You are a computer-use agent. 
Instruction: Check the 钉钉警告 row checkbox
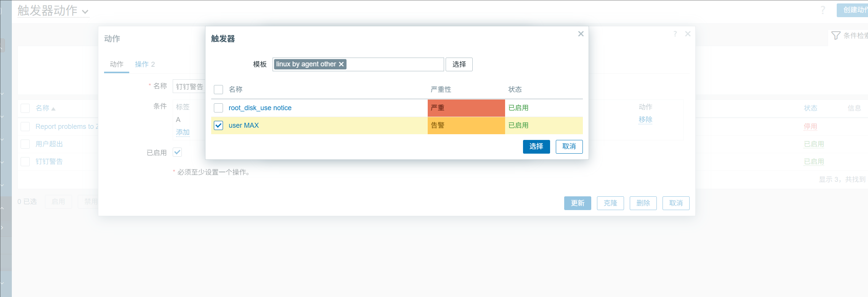pyautogui.click(x=25, y=162)
